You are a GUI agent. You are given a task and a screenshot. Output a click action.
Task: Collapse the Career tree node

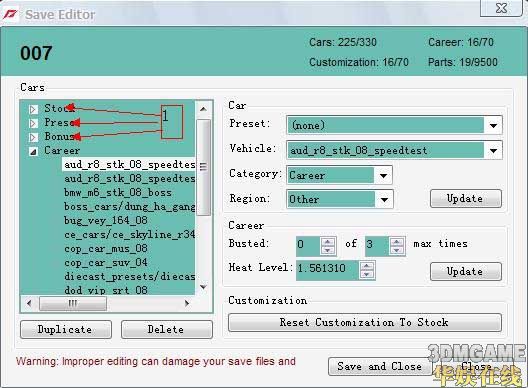pos(33,152)
